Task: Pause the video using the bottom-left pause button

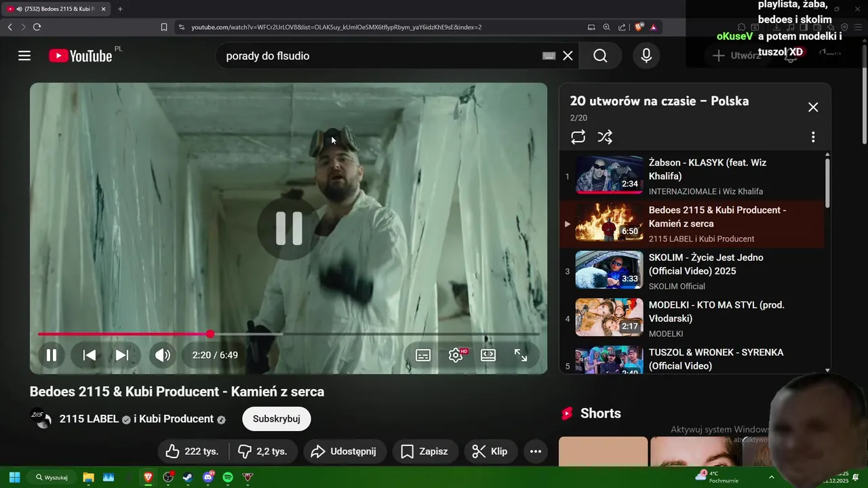Action: coord(52,355)
